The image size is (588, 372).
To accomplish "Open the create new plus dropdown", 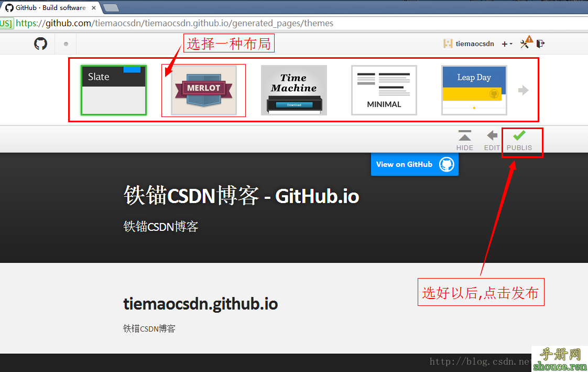I will pos(507,44).
